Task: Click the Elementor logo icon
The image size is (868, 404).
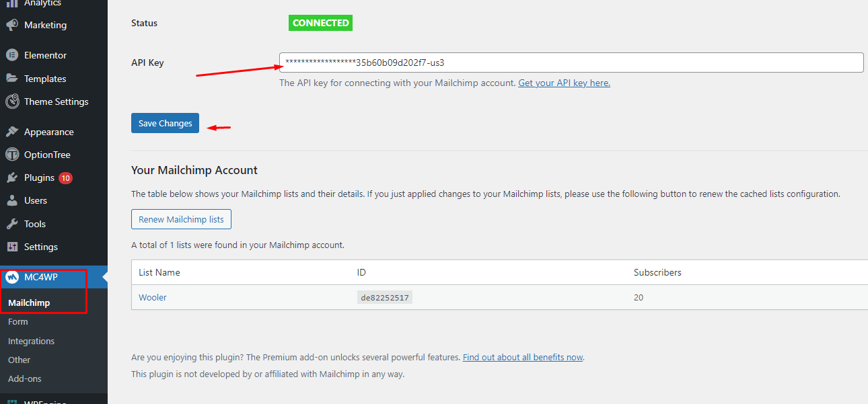Action: pyautogui.click(x=12, y=55)
